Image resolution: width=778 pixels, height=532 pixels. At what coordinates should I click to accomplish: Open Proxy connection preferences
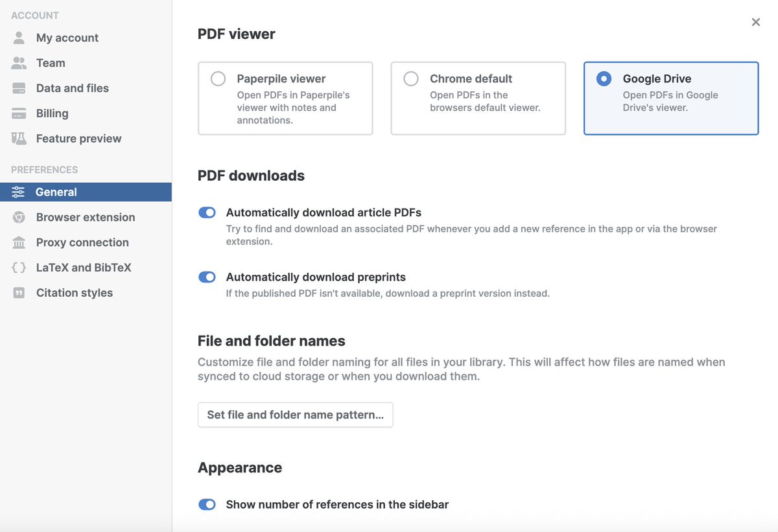(x=86, y=242)
